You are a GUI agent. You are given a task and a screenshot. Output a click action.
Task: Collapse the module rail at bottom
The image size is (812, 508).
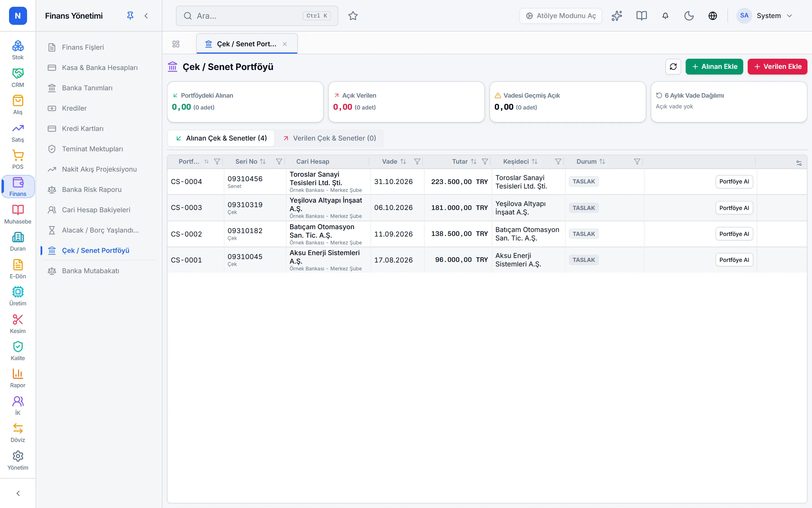(18, 493)
